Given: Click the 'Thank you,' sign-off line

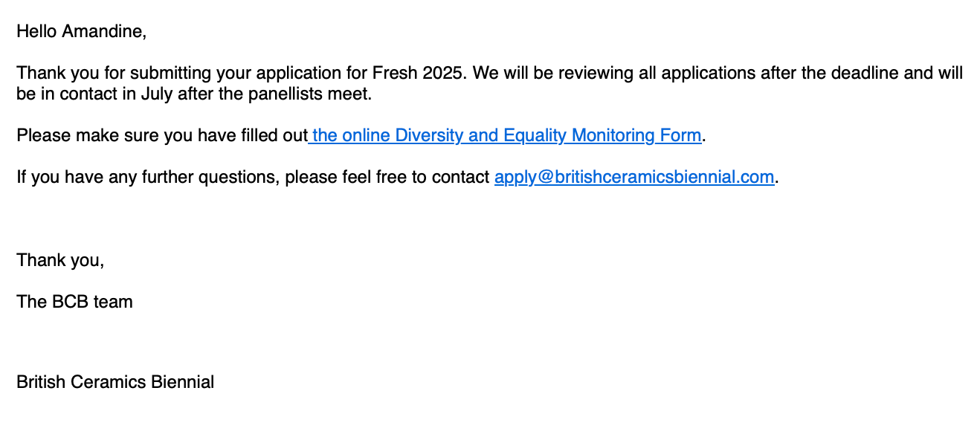Looking at the screenshot, I should pyautogui.click(x=60, y=260).
